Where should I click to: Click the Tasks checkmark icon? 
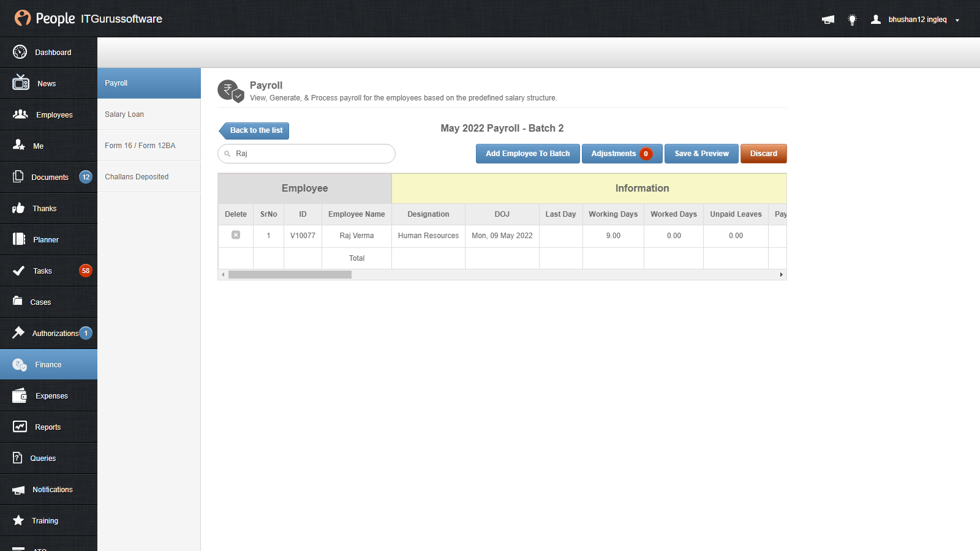click(x=19, y=271)
